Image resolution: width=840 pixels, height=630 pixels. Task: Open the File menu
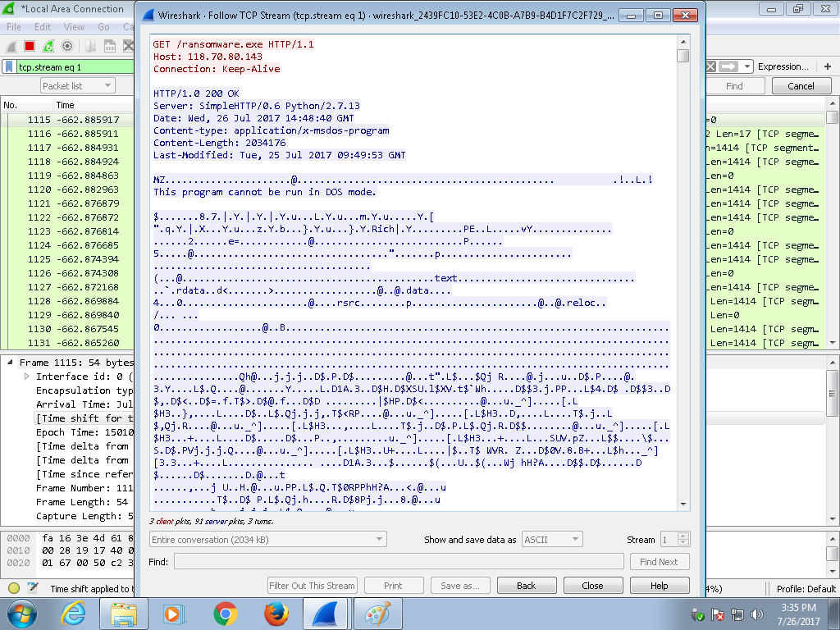(x=14, y=27)
